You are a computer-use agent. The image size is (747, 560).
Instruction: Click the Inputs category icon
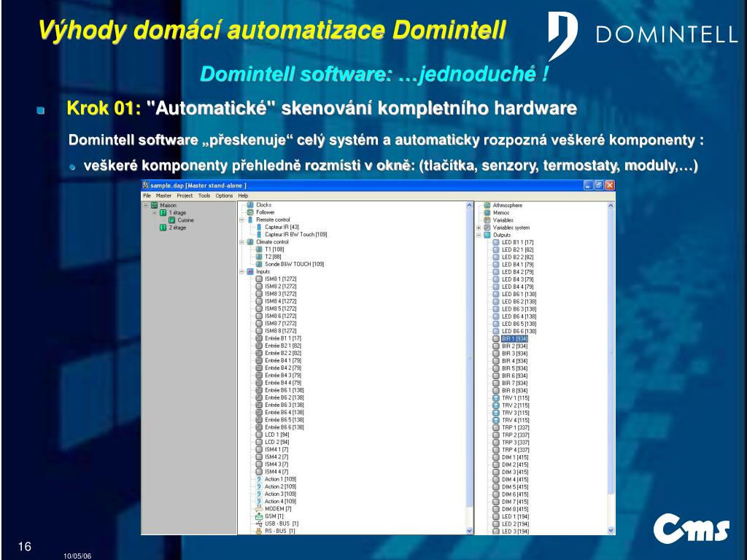coord(250,272)
